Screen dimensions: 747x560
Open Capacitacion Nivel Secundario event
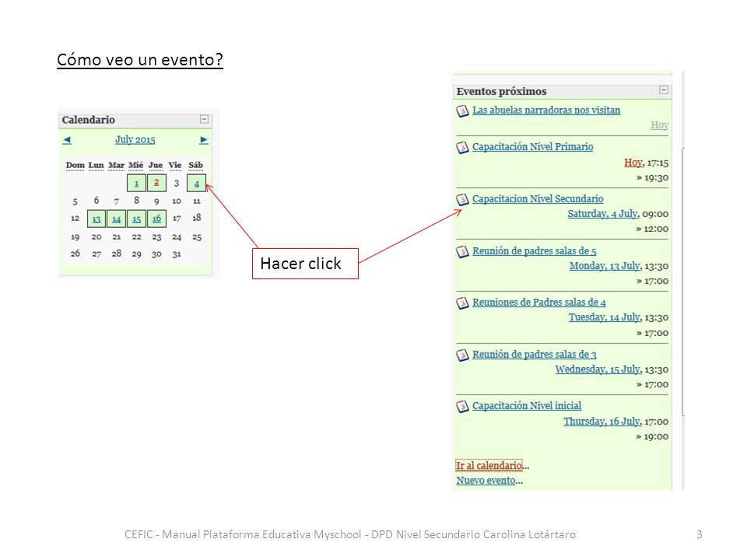(x=538, y=198)
